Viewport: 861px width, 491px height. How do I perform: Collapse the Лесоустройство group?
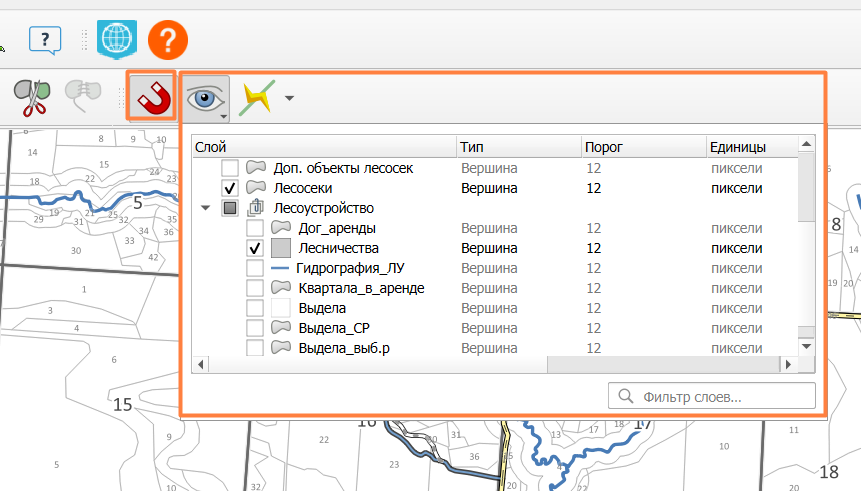(205, 208)
